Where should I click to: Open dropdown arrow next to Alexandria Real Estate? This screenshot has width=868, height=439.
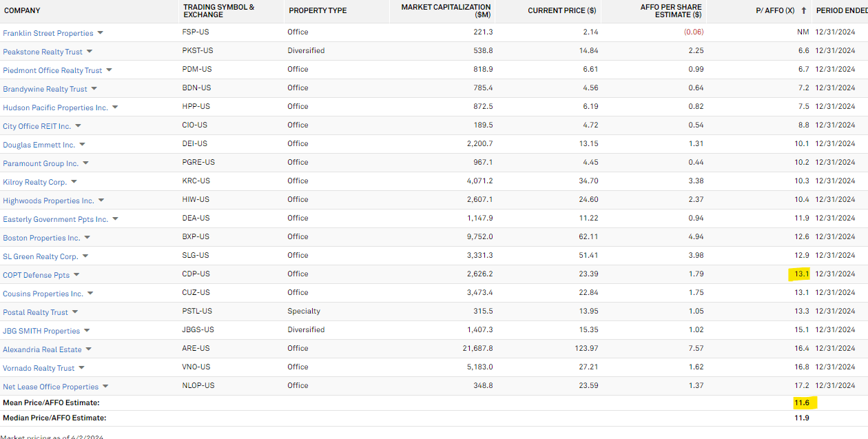point(89,349)
